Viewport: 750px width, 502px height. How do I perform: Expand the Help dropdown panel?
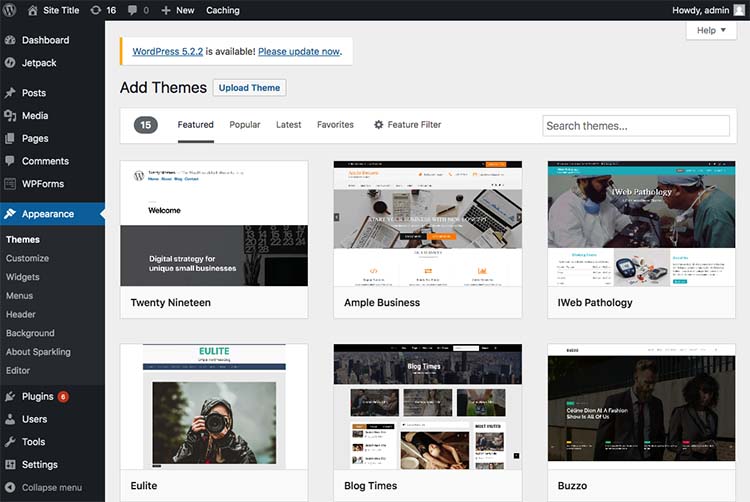tap(711, 31)
